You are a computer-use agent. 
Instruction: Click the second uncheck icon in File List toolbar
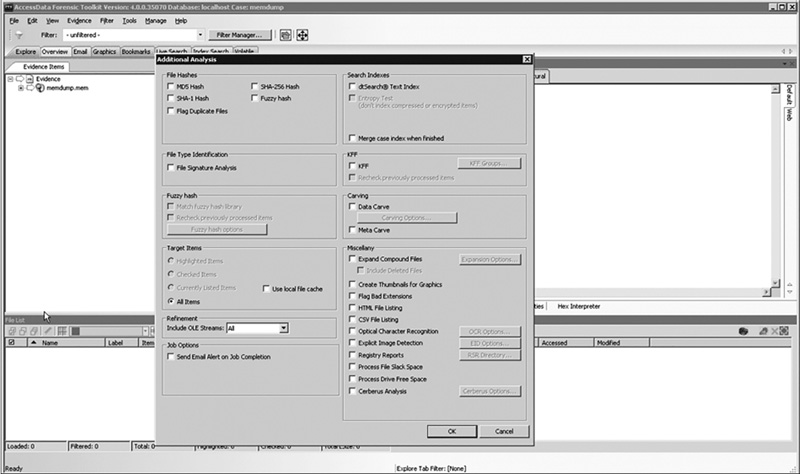pos(23,331)
